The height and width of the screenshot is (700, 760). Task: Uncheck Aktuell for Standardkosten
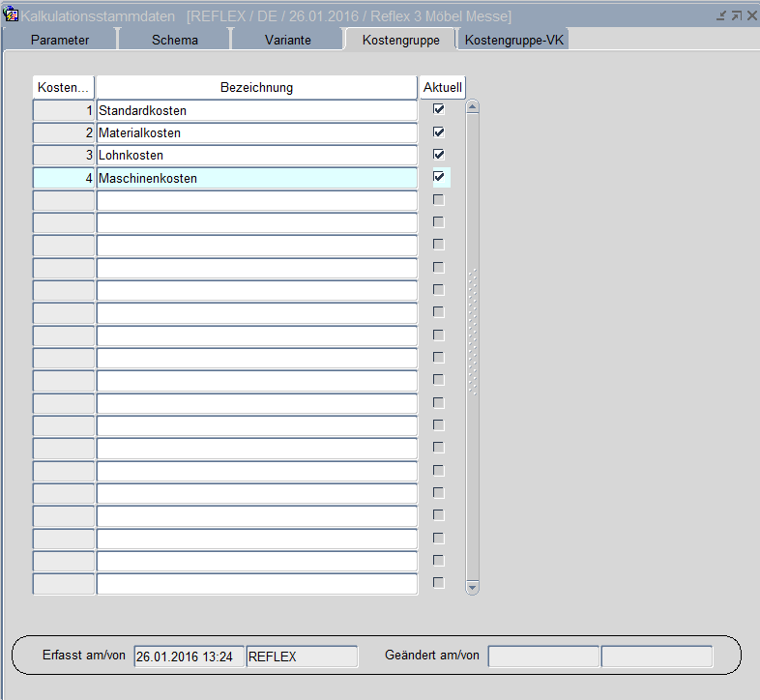point(439,110)
